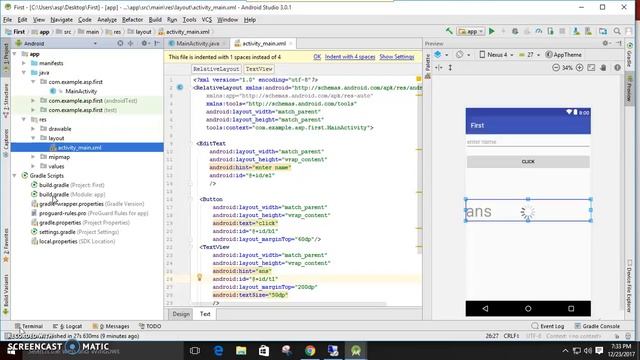Click the Make Project hammer icon

449,31
